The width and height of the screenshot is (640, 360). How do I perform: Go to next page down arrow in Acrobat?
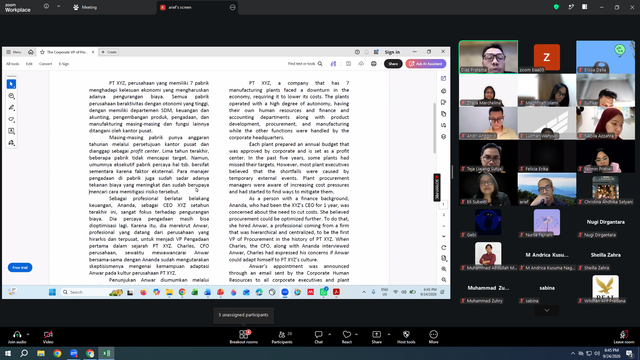coord(444,236)
